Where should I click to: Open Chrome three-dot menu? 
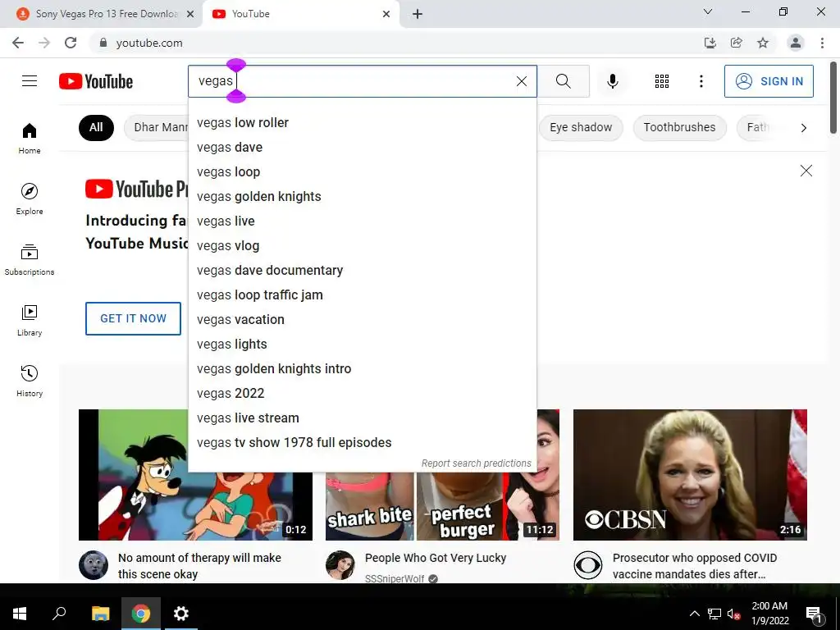pyautogui.click(x=822, y=43)
